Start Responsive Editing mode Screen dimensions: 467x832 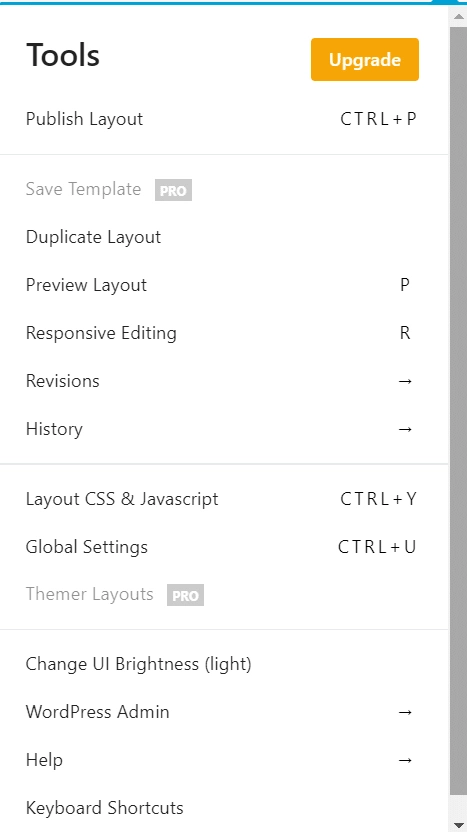(x=224, y=333)
